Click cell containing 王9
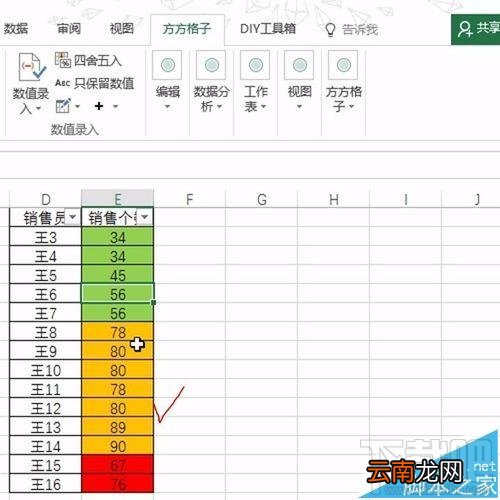The width and height of the screenshot is (500, 500). pos(46,351)
